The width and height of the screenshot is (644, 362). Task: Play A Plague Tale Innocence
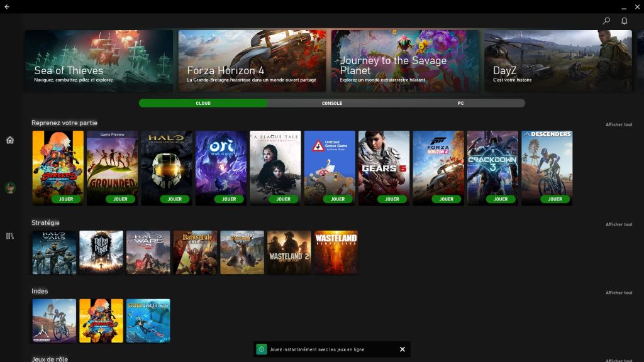(x=283, y=199)
